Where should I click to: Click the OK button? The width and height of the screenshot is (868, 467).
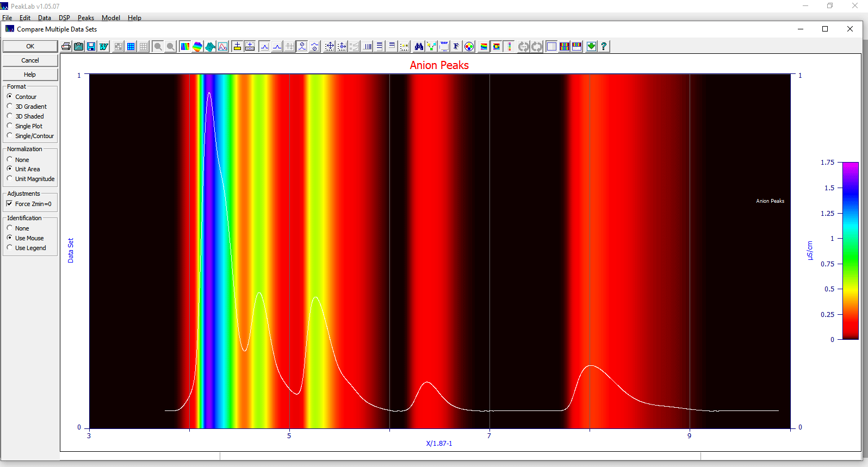tap(30, 46)
